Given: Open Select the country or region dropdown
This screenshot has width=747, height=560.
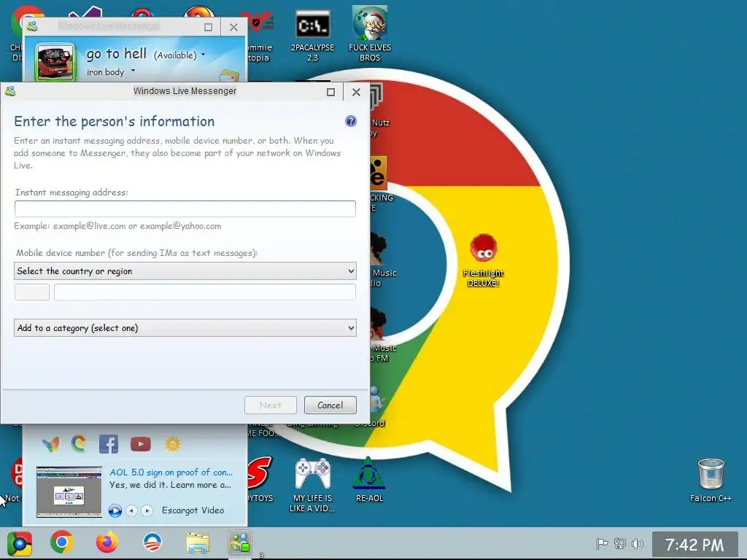Looking at the screenshot, I should [x=185, y=271].
